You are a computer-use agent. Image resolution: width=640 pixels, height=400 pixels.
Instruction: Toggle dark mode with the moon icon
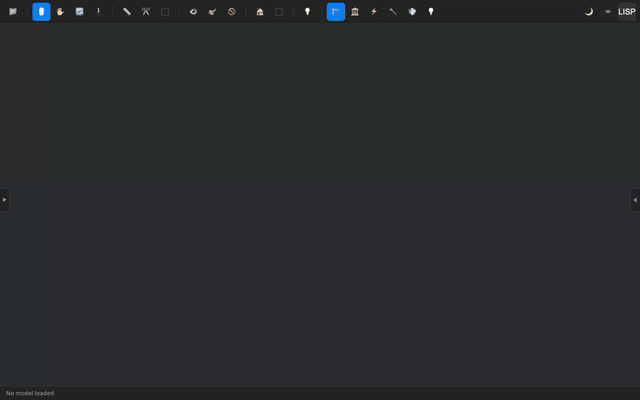(589, 11)
